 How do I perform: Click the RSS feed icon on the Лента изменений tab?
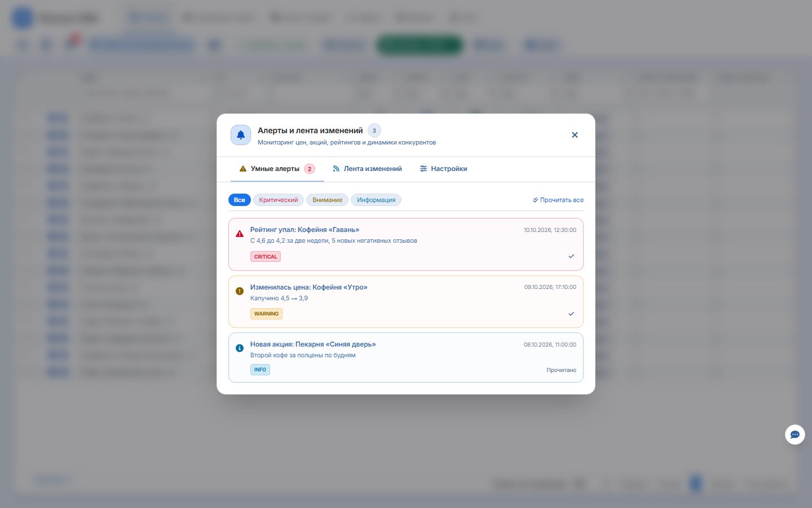pyautogui.click(x=336, y=169)
